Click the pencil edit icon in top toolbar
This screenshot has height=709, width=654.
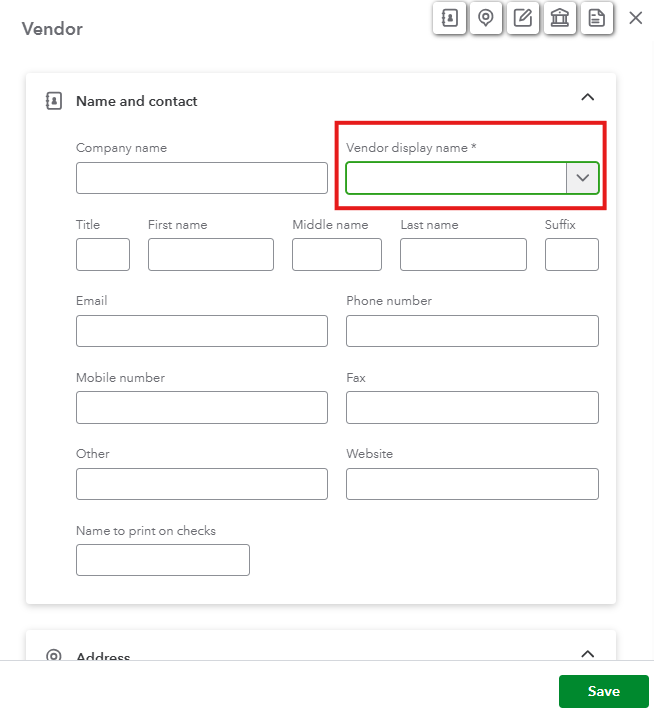[522, 19]
